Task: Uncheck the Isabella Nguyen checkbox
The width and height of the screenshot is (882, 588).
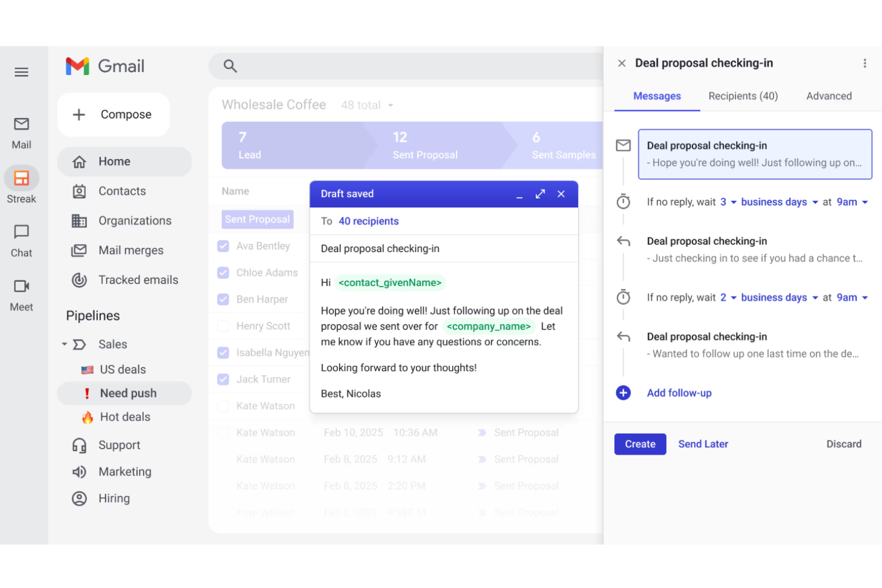Action: 223,353
